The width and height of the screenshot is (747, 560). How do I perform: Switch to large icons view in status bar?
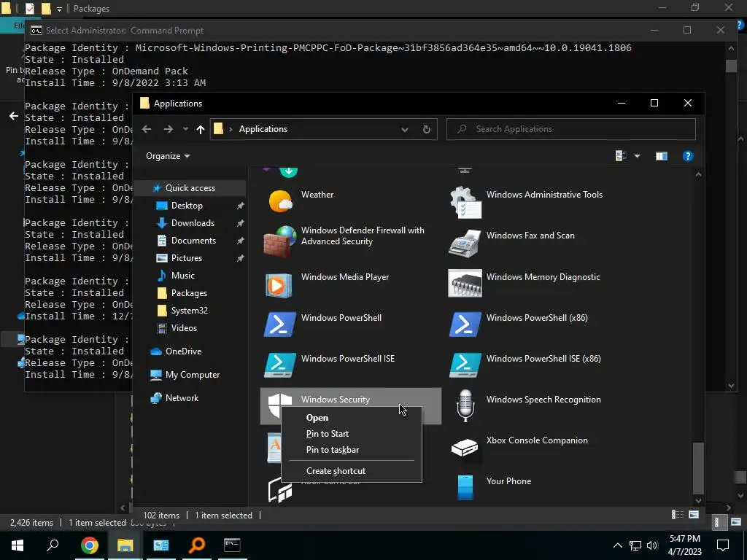tap(694, 515)
